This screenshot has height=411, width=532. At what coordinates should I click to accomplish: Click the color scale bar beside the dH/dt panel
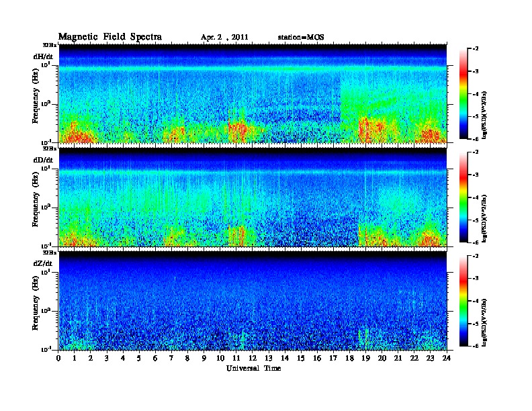click(x=463, y=94)
